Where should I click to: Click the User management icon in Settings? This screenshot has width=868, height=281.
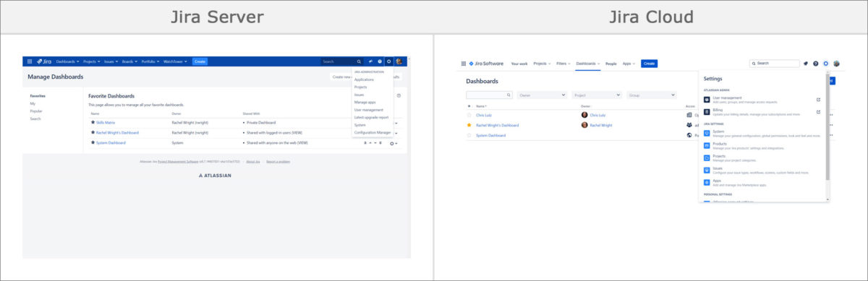tap(707, 99)
